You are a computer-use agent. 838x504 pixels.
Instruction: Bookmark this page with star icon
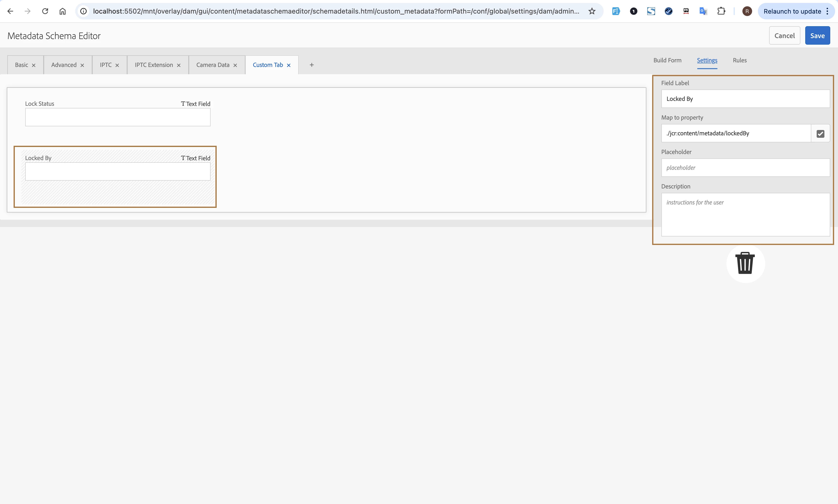coord(592,11)
